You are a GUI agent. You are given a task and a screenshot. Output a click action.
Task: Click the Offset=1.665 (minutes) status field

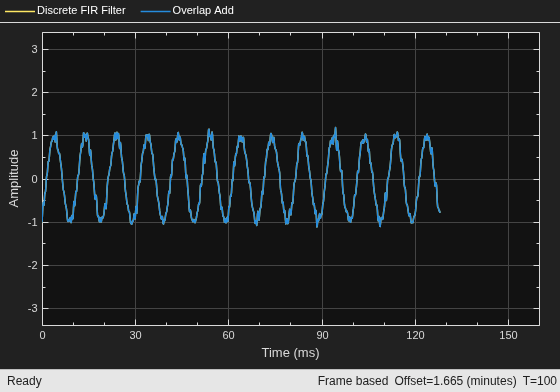[x=455, y=381]
